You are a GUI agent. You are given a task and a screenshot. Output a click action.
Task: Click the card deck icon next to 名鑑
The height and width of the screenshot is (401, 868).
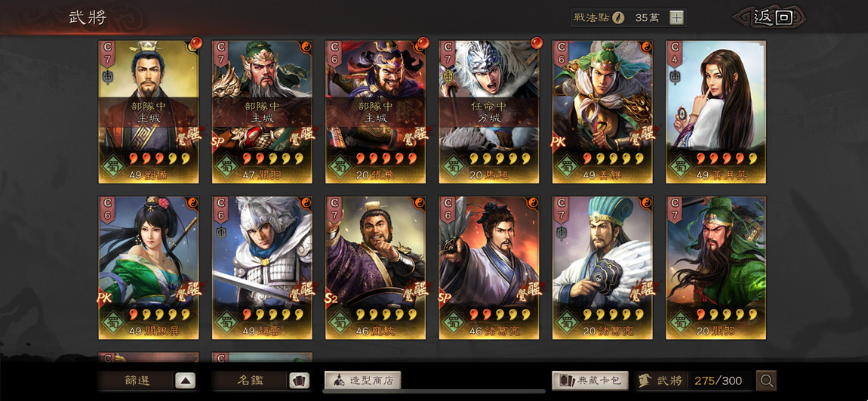pyautogui.click(x=299, y=381)
